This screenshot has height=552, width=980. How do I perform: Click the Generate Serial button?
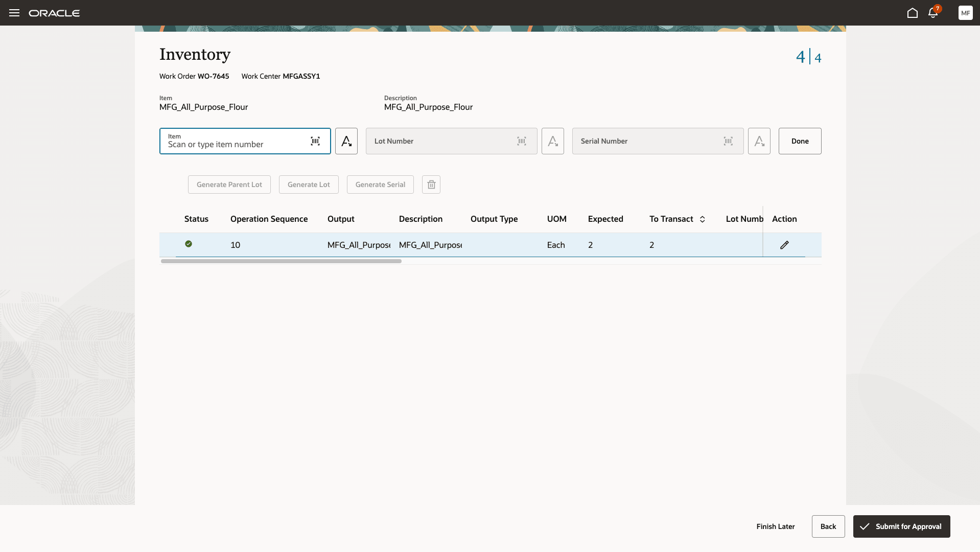pyautogui.click(x=380, y=185)
